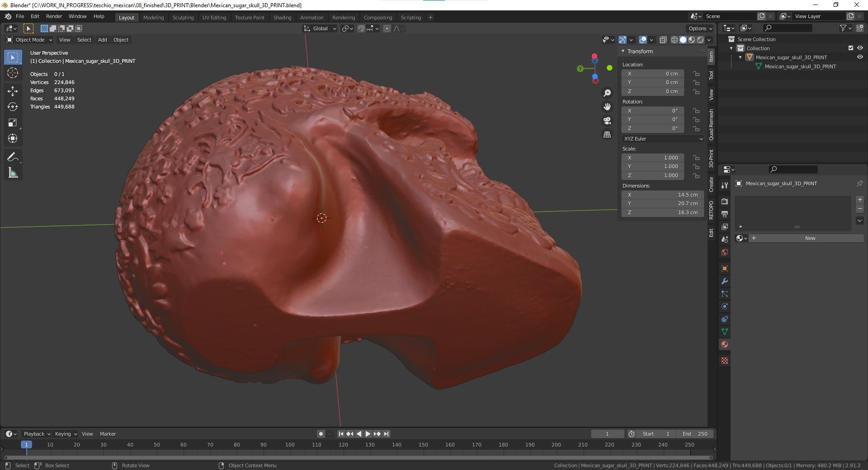868x470 pixels.
Task: Open the Render menu
Action: 54,16
